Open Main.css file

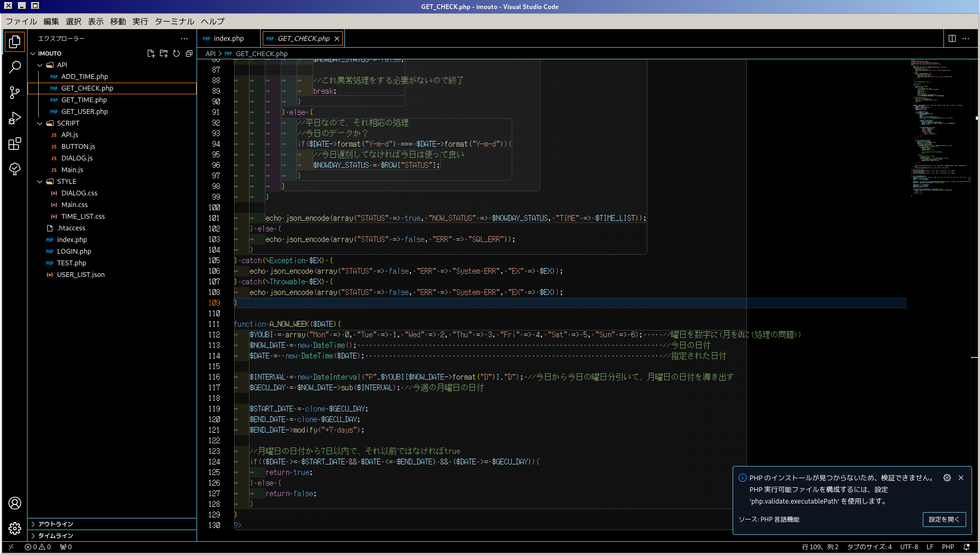point(112,205)
